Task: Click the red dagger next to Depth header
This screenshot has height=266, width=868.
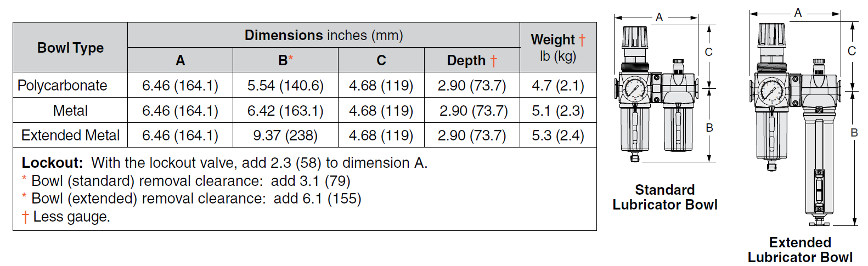Action: 494,61
